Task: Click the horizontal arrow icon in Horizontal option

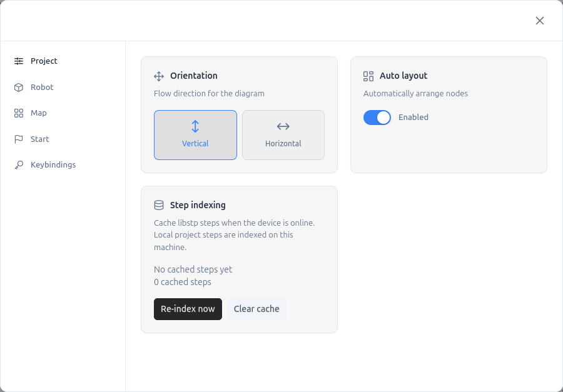Action: (x=283, y=127)
